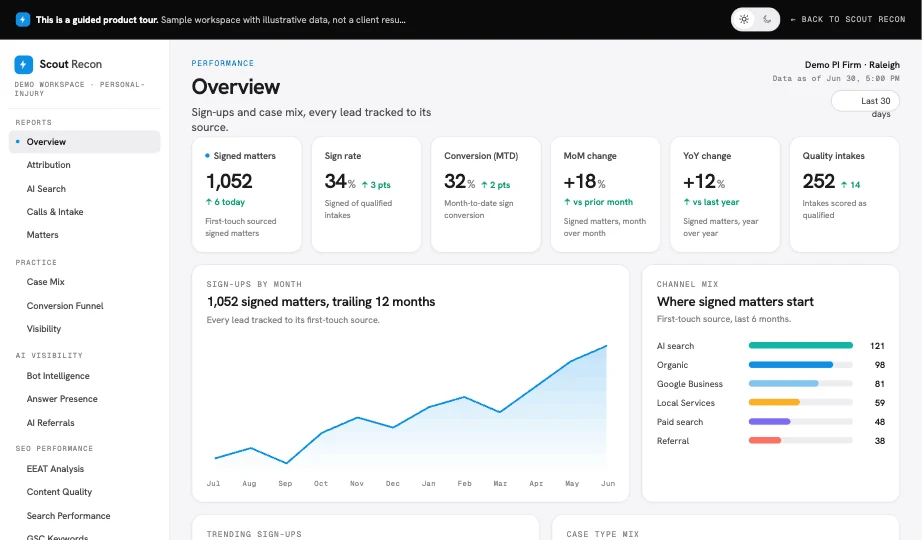
Task: Click the arrow beside 'vs last year'
Action: 687,202
